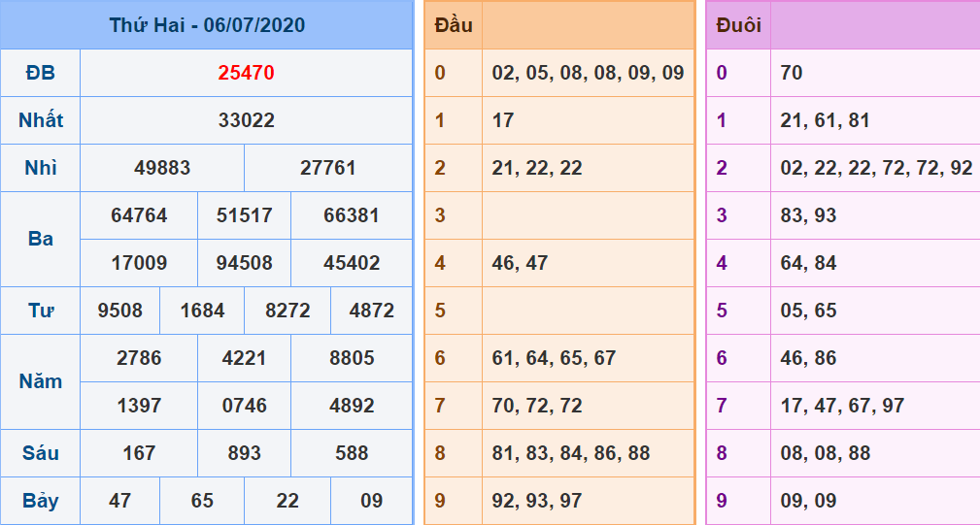Select sixth prize number 893
This screenshot has height=525, width=980.
tap(244, 453)
